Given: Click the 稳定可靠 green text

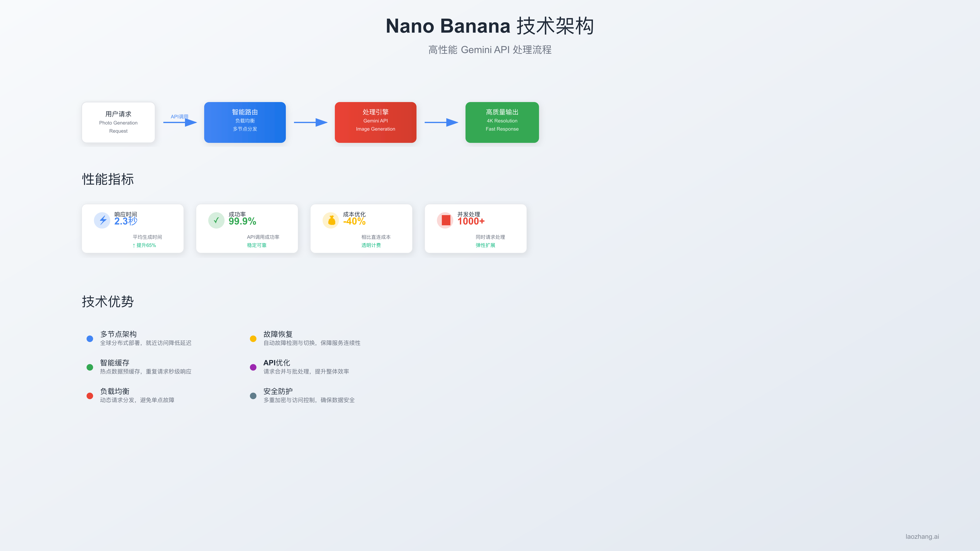Looking at the screenshot, I should (257, 245).
